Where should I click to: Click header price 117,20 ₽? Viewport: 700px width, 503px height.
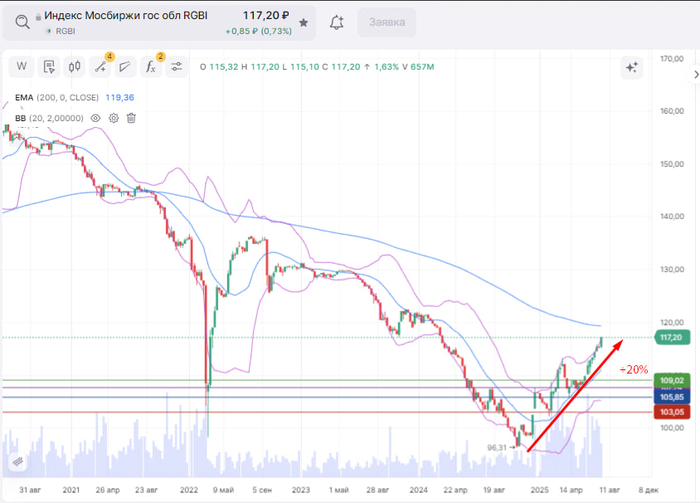(x=266, y=16)
